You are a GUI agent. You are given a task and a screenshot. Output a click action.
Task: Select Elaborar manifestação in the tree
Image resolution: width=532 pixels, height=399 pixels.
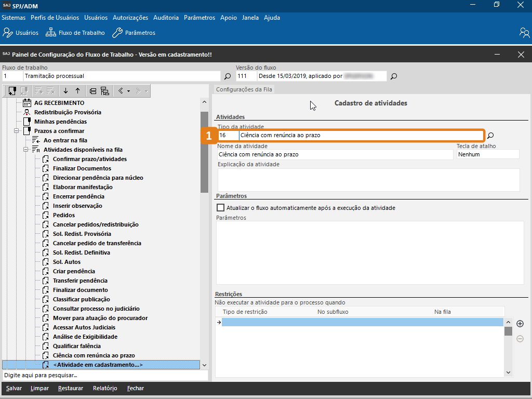[83, 187]
